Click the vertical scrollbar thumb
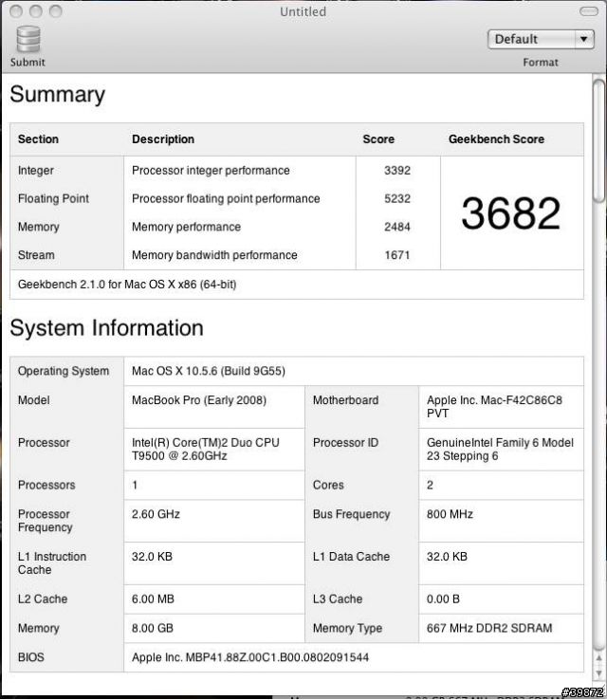 598,140
